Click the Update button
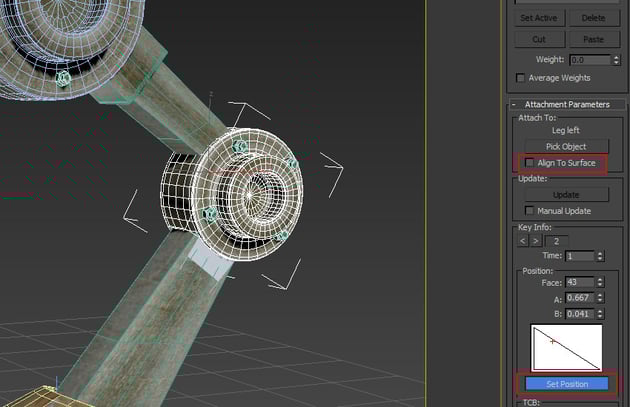Screen dimensions: 630x407 [x=567, y=195]
